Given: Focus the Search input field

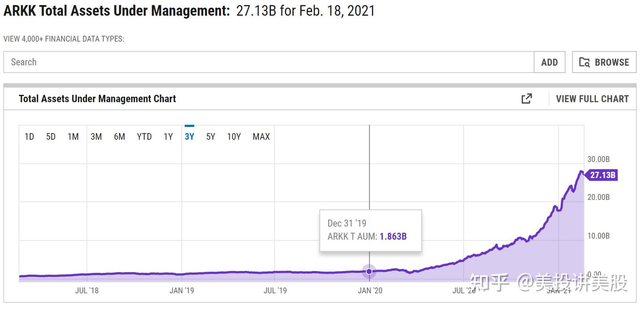Looking at the screenshot, I should click(x=269, y=62).
